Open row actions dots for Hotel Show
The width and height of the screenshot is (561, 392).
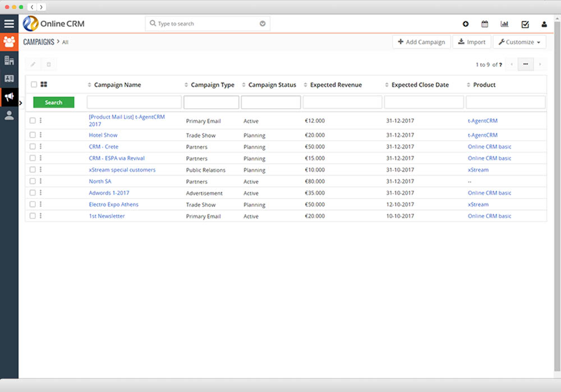click(40, 135)
